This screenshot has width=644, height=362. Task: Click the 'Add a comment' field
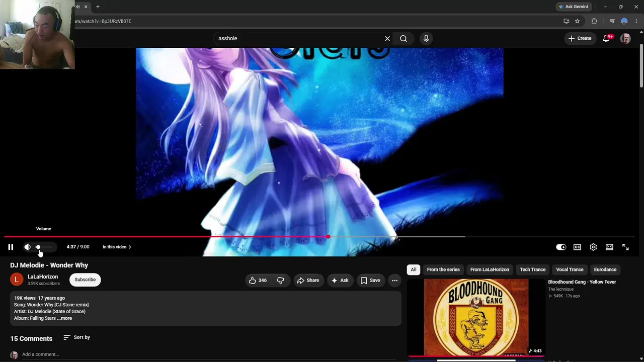click(x=40, y=354)
